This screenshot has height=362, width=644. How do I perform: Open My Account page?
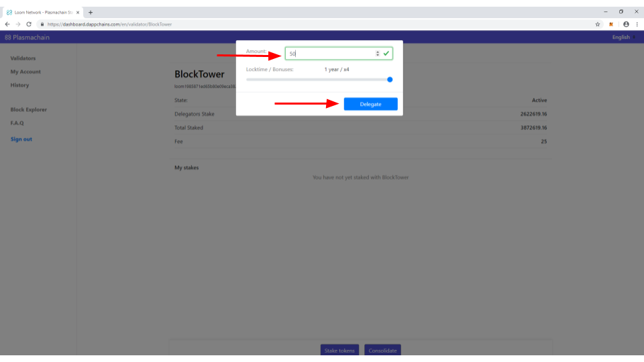pos(25,72)
